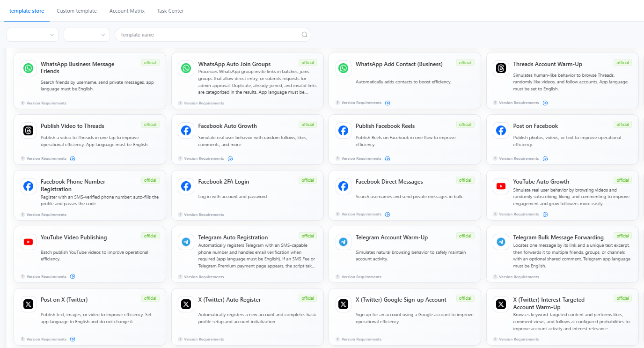This screenshot has height=348, width=644.
Task: Click the 'Log in with account and password' description
Action: (x=233, y=197)
